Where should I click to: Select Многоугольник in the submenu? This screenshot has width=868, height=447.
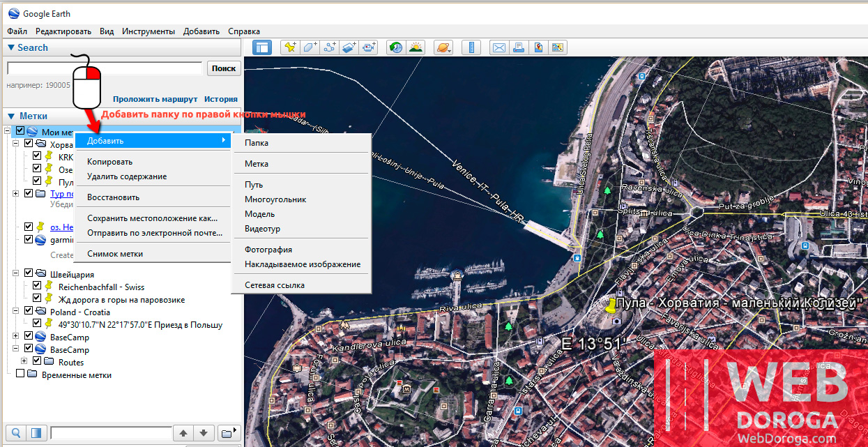pos(301,199)
